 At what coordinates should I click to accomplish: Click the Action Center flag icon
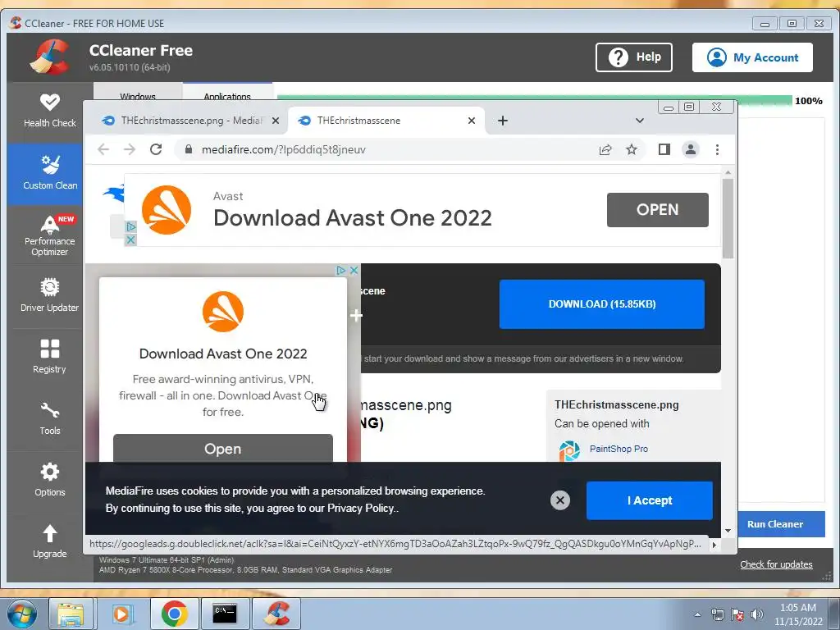coord(737,614)
